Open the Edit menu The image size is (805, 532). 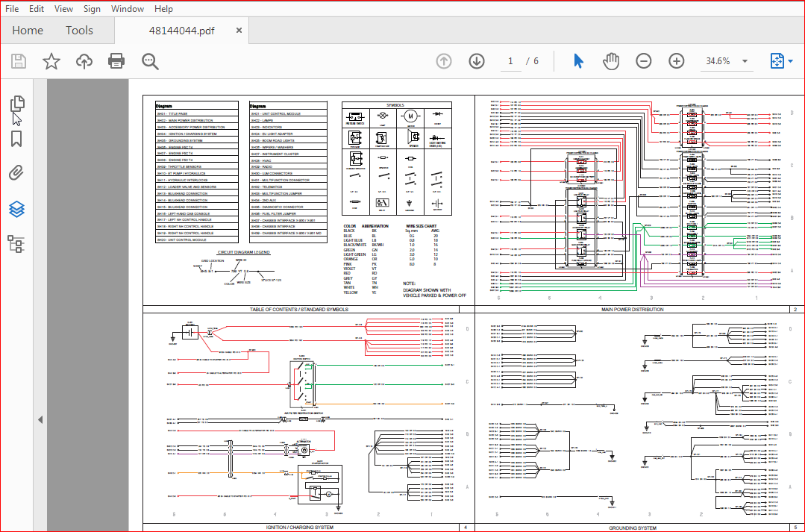click(37, 9)
